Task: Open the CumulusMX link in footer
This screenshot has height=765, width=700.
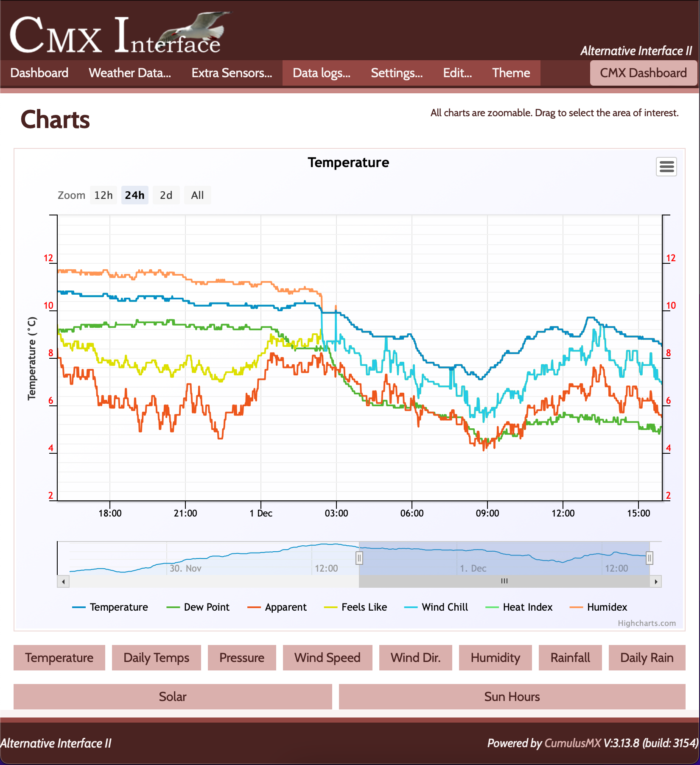Action: [572, 743]
